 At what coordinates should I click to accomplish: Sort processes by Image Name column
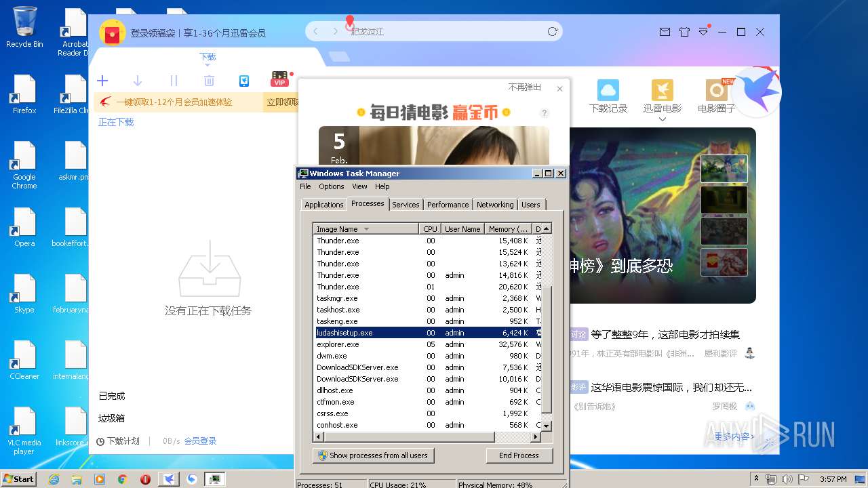click(x=366, y=229)
